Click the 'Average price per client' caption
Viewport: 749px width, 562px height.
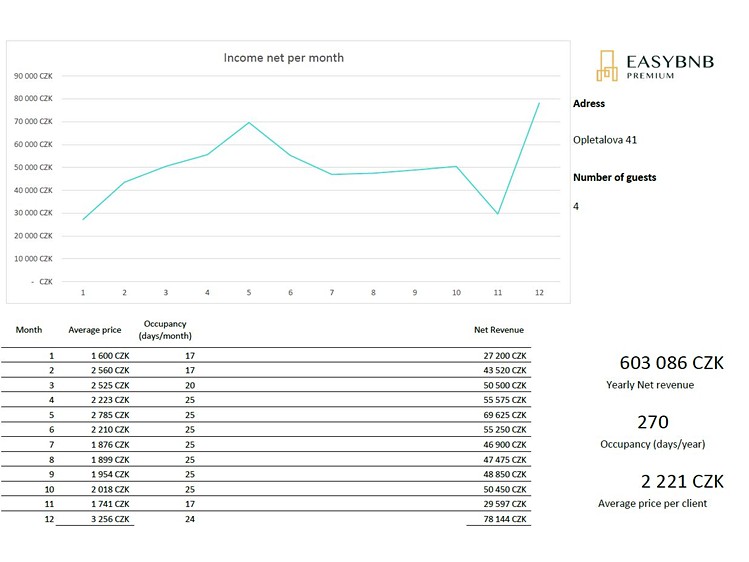653,503
